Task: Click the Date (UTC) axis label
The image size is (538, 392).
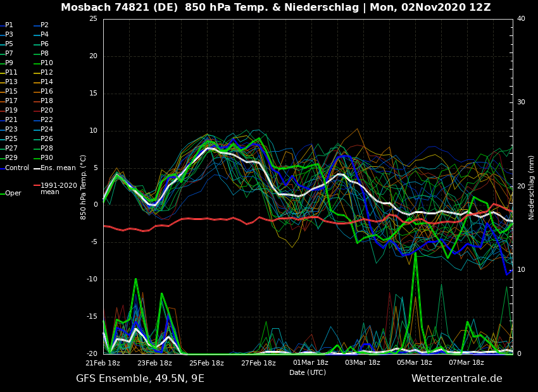Action: pos(308,373)
